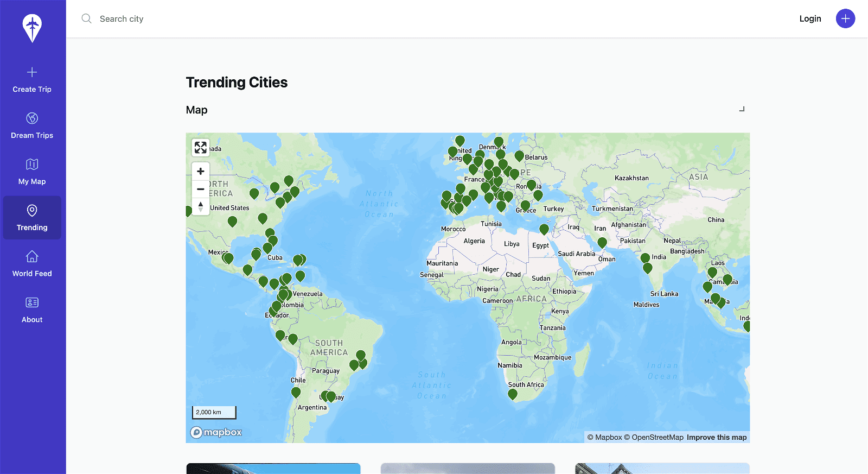
Task: Open the OpenStreetMap attribution link
Action: pyautogui.click(x=657, y=438)
